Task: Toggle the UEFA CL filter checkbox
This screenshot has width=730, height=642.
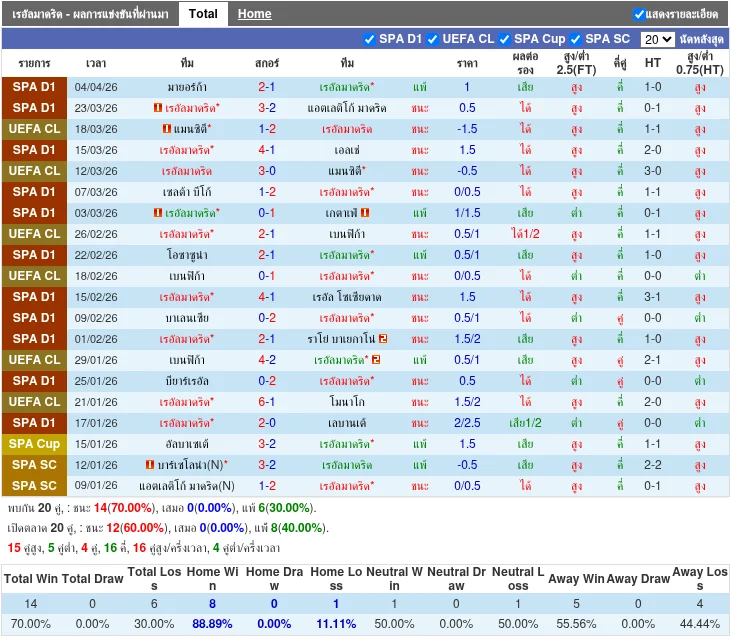Action: click(433, 39)
